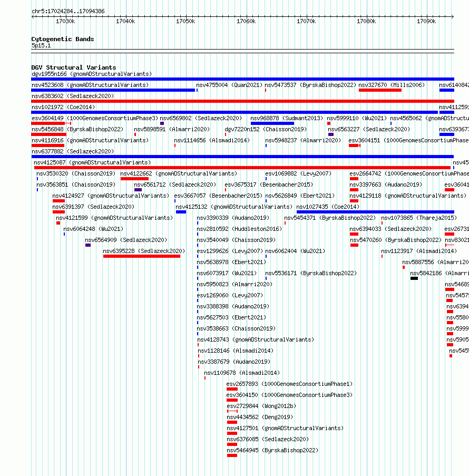Open nsv5948237 (Almarri2020) variant
Screen dimensions: 469x476
click(x=303, y=141)
